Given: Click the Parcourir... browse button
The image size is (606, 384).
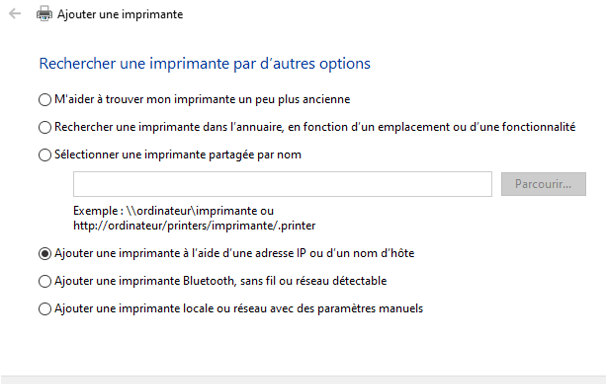Looking at the screenshot, I should pyautogui.click(x=543, y=184).
